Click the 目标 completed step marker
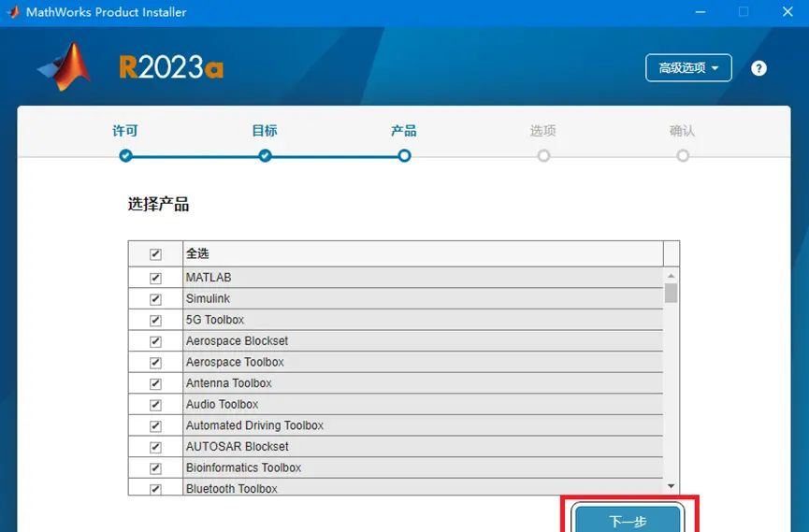809x532 pixels. (x=265, y=155)
